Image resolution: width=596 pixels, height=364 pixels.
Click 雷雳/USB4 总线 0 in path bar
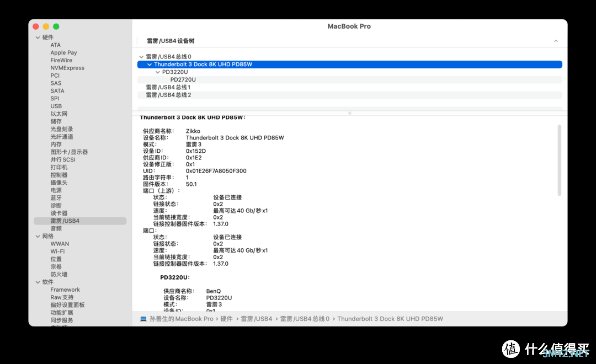pyautogui.click(x=305, y=319)
